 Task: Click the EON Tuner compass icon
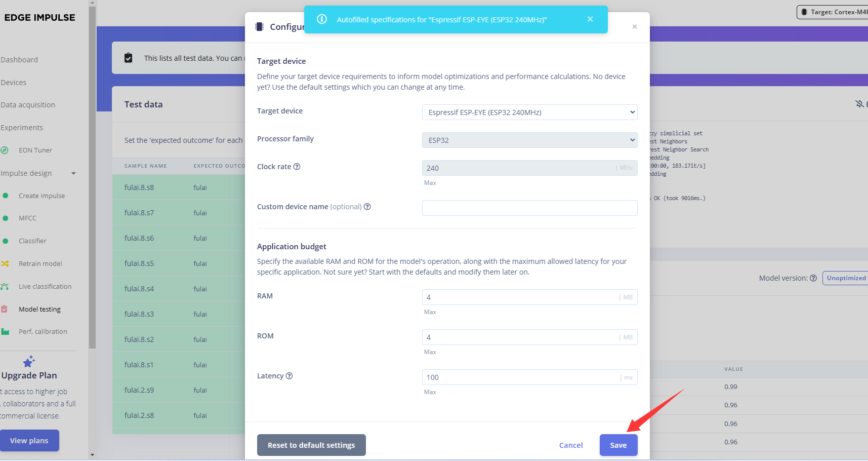coord(5,150)
